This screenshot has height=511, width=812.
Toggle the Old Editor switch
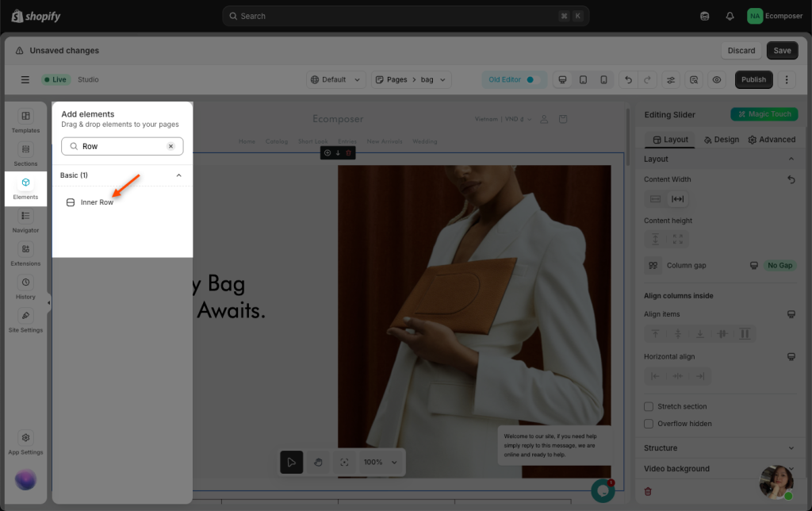coord(534,79)
